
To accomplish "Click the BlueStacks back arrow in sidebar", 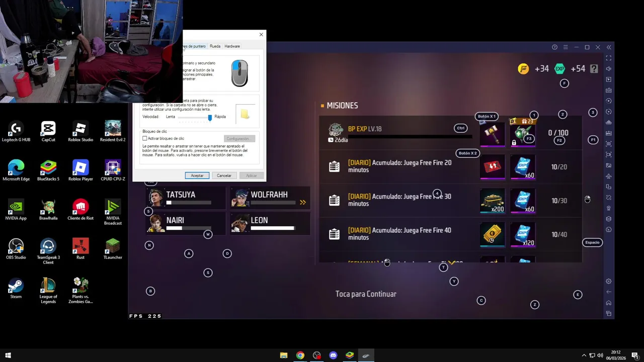I will pos(609,292).
